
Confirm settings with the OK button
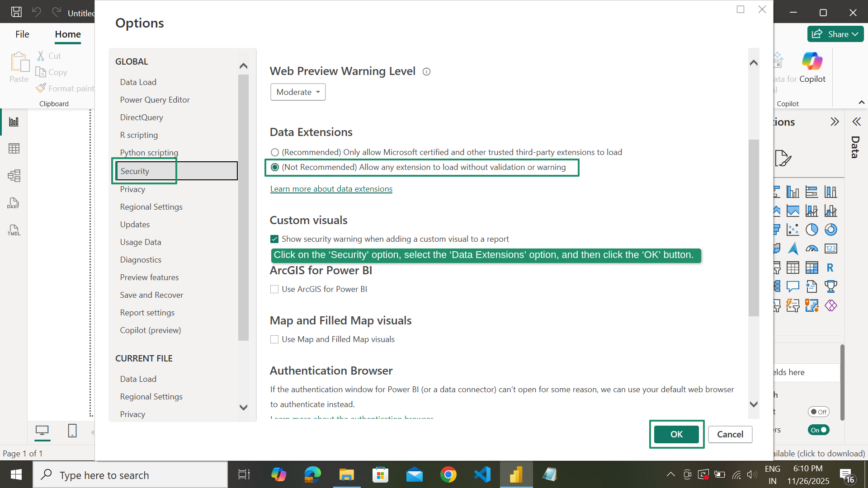pos(676,434)
